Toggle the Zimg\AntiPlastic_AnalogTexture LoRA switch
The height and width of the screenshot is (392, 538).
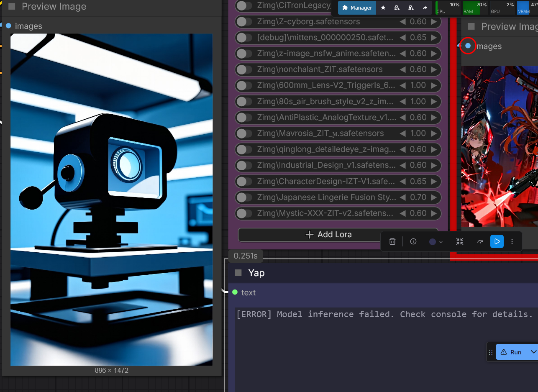pyautogui.click(x=244, y=118)
